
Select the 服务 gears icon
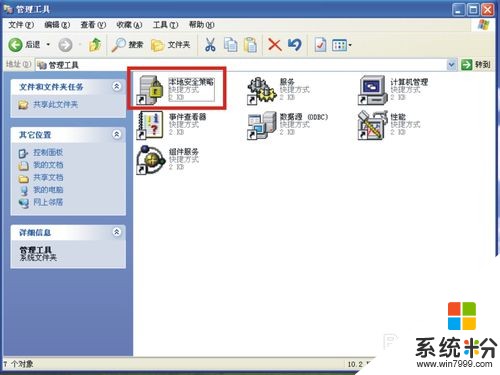[261, 91]
